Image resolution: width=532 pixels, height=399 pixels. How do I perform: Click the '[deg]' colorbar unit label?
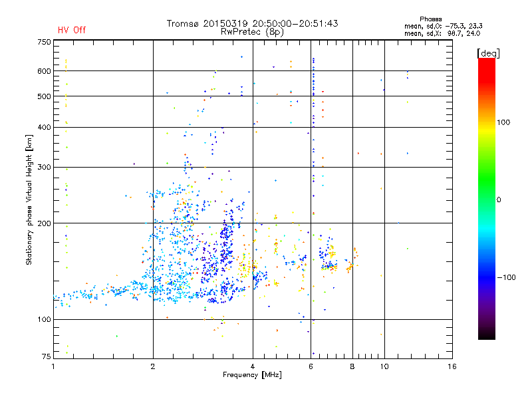pos(488,54)
